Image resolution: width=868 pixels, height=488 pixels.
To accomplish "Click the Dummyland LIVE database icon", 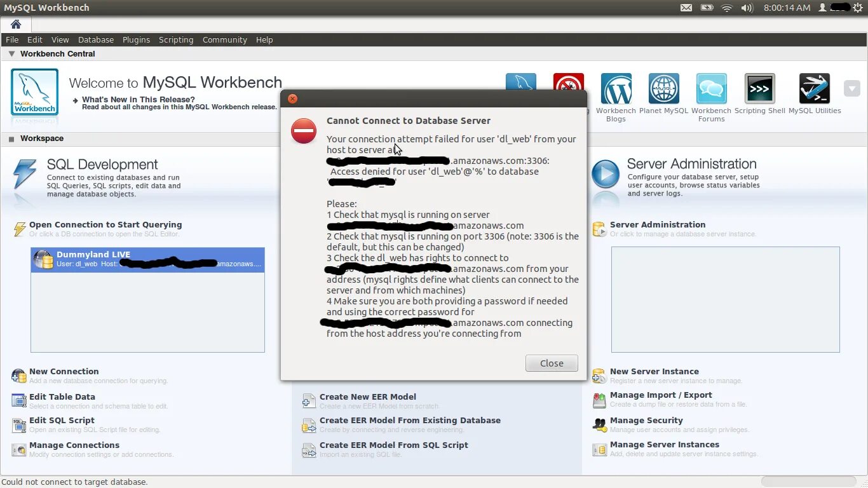I will click(x=43, y=259).
